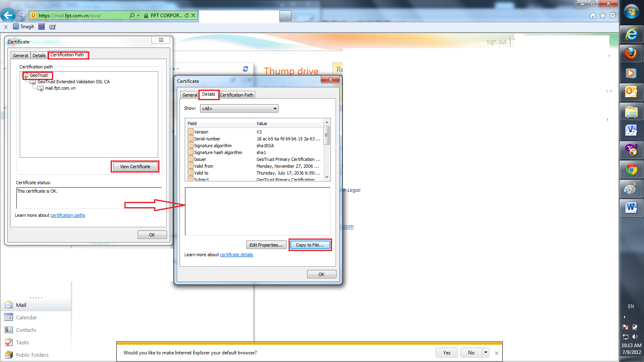The width and height of the screenshot is (644, 362).
Task: Click the browser forward arrow
Action: point(22,16)
